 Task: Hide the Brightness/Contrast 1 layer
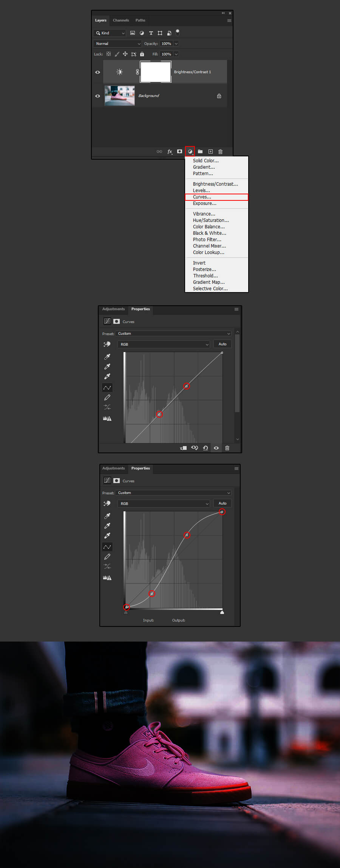coord(97,72)
